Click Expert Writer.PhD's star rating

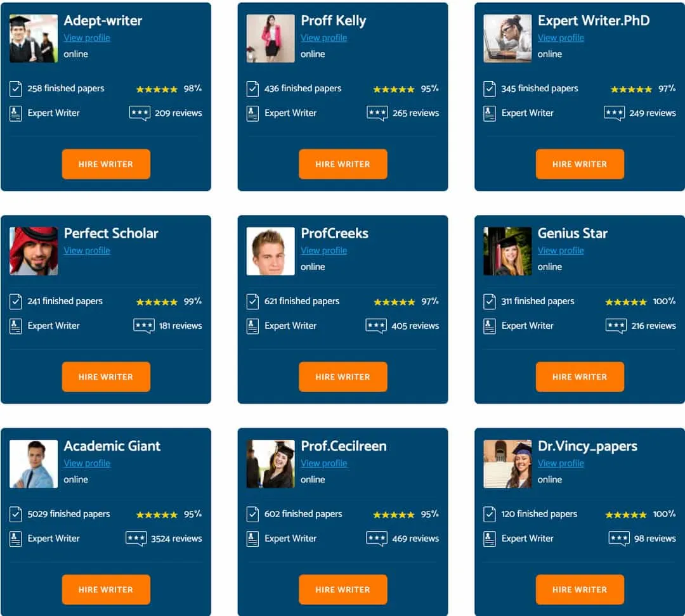(631, 89)
